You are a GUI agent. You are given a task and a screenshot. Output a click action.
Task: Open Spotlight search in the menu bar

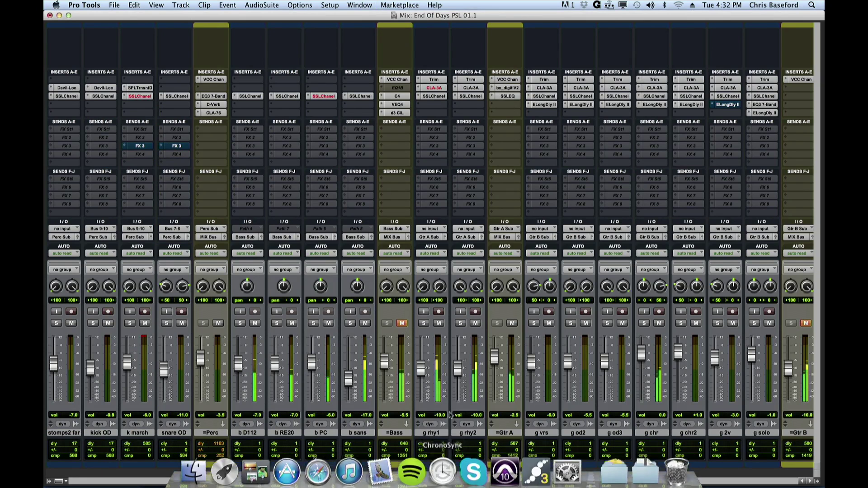point(811,5)
